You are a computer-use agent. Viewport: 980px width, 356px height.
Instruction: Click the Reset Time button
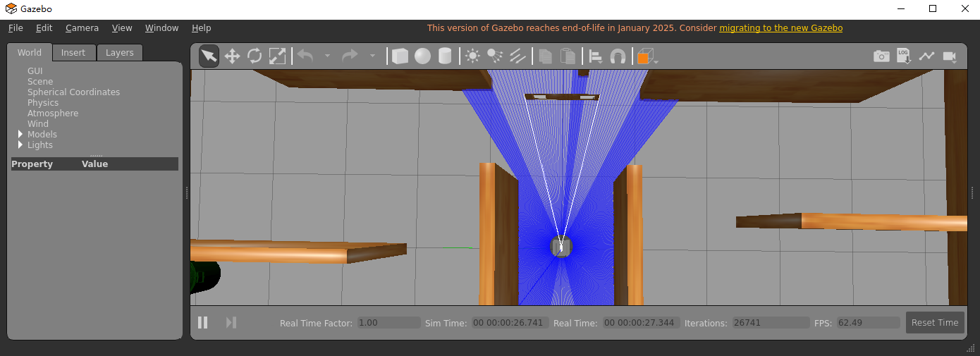934,322
